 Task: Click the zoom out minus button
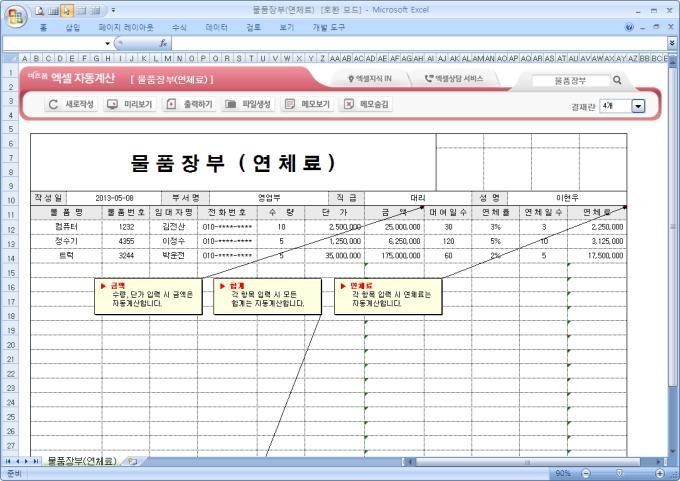[585, 473]
